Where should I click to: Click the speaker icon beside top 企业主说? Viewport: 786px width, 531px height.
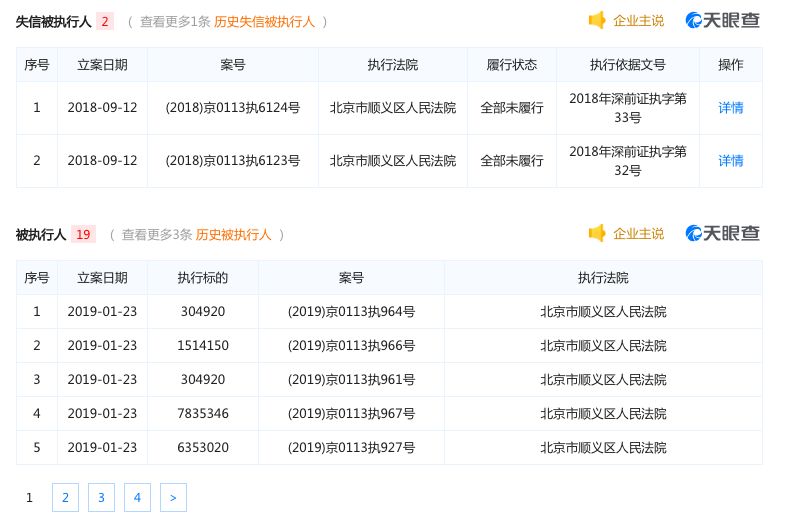597,20
